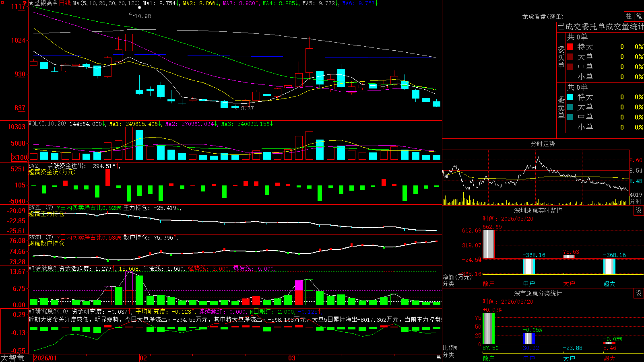Open 设 settings for 深圳超赢实时监控

coord(639,210)
